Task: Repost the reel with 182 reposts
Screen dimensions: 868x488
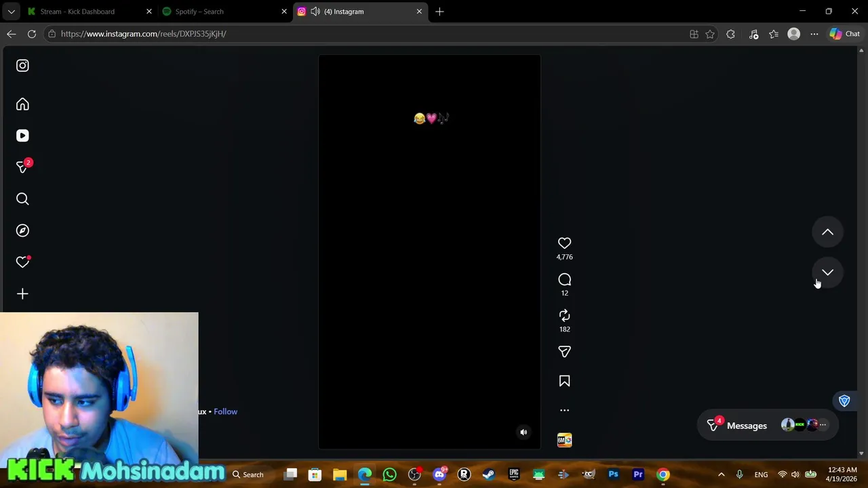Action: [x=564, y=315]
